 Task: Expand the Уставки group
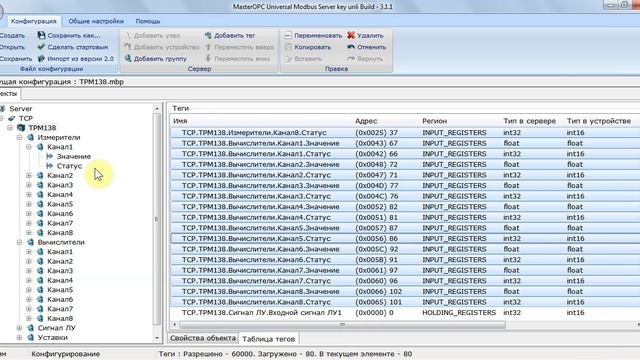[20, 338]
